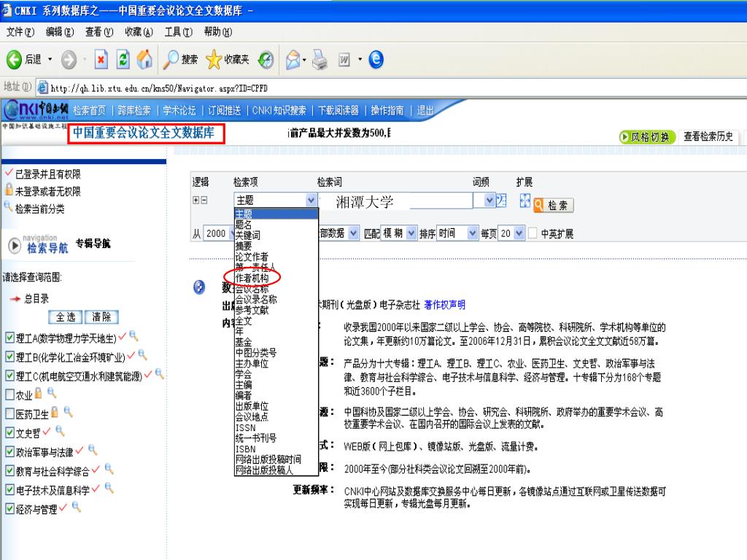747x560 pixels.
Task: Click the Edit with Word toolbar icon
Action: pyautogui.click(x=344, y=60)
